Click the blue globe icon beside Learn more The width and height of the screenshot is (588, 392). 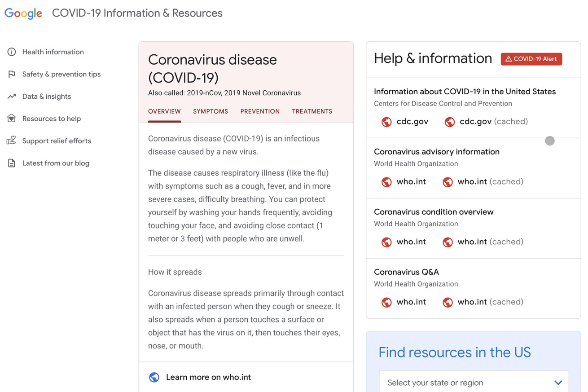click(154, 377)
